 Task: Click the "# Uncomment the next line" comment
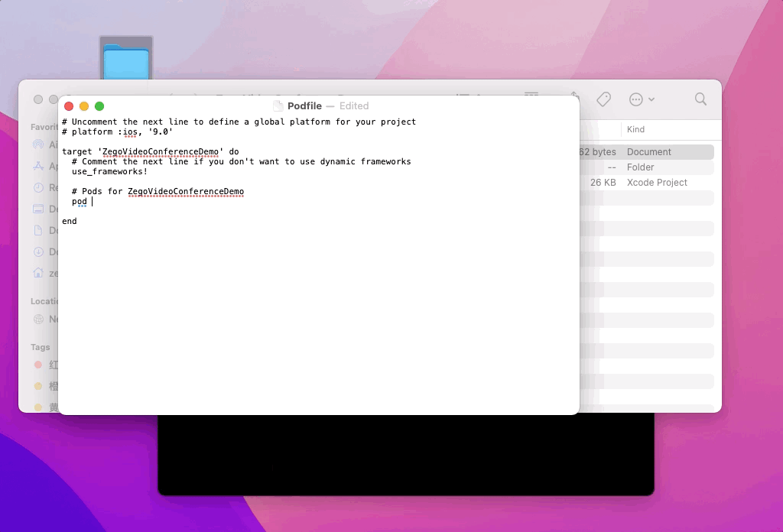(x=239, y=122)
